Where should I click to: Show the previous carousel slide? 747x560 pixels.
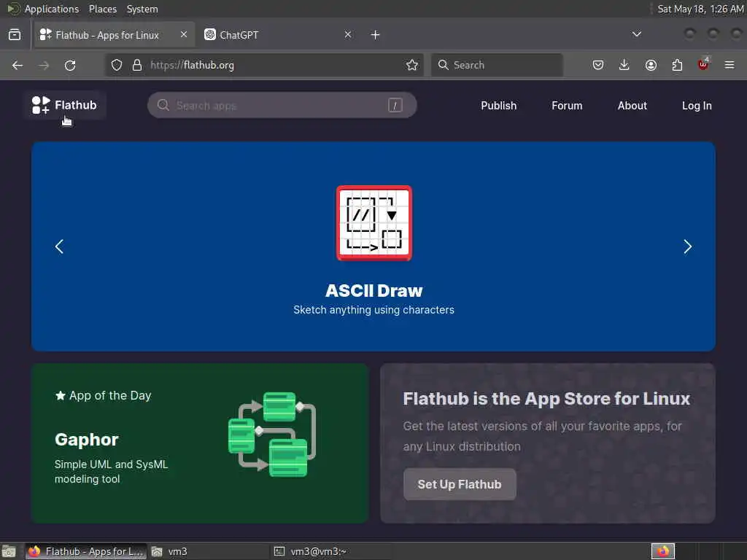(x=60, y=246)
